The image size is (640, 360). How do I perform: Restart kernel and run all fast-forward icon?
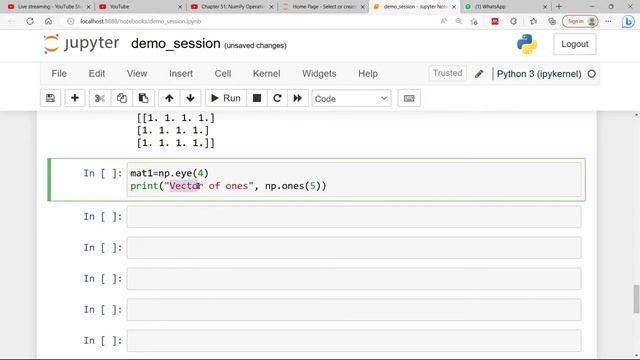tap(298, 98)
